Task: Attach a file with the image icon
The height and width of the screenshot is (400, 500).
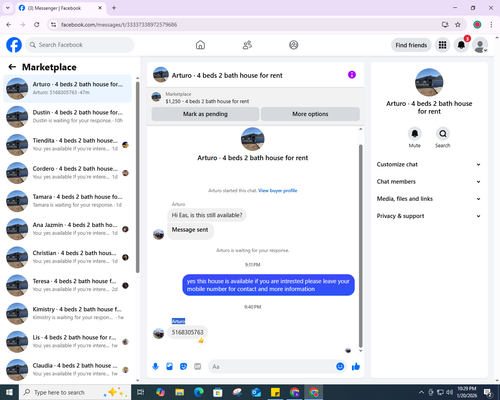Action: click(169, 367)
